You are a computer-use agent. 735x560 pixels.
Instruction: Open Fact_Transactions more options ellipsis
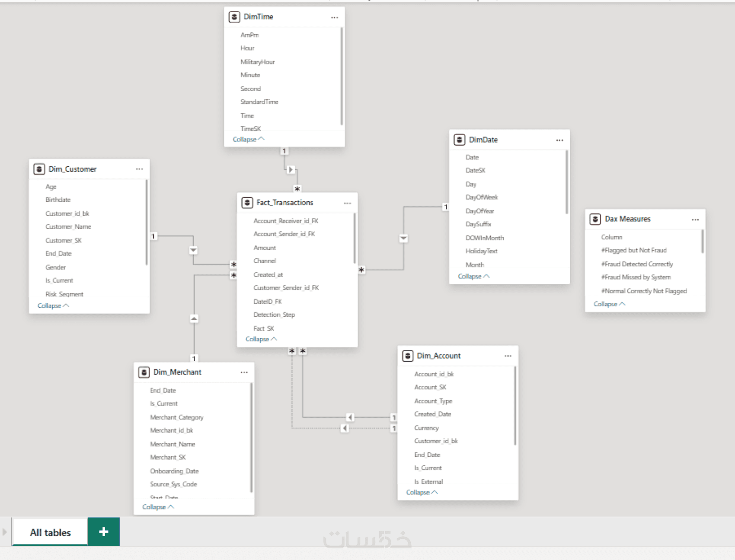pos(348,203)
